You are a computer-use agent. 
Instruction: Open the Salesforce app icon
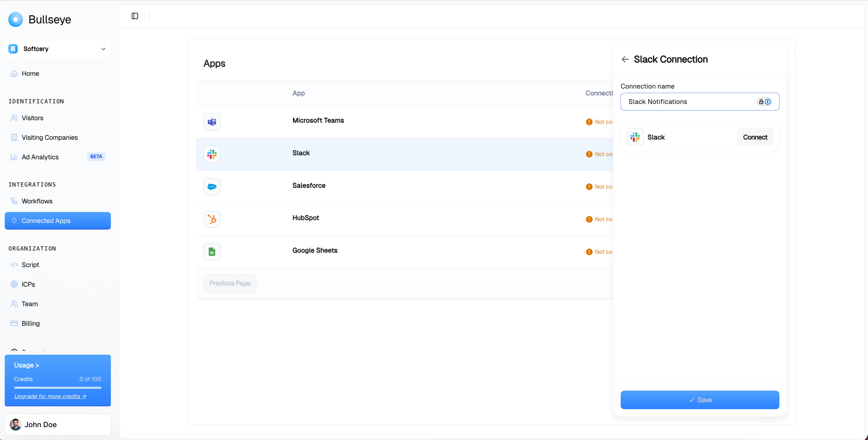212,187
